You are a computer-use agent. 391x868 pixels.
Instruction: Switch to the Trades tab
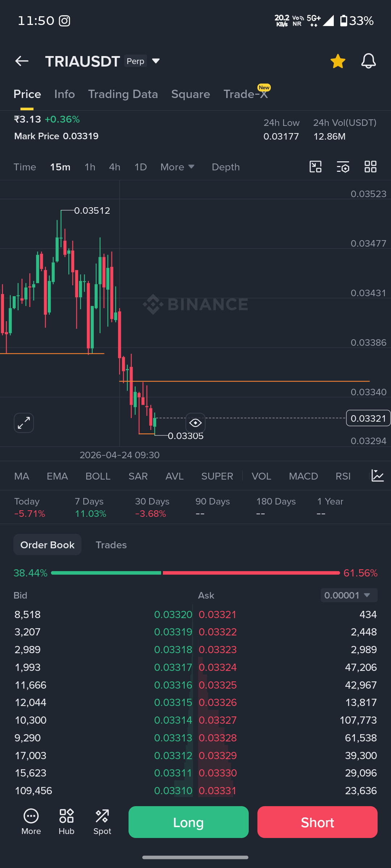coord(111,545)
